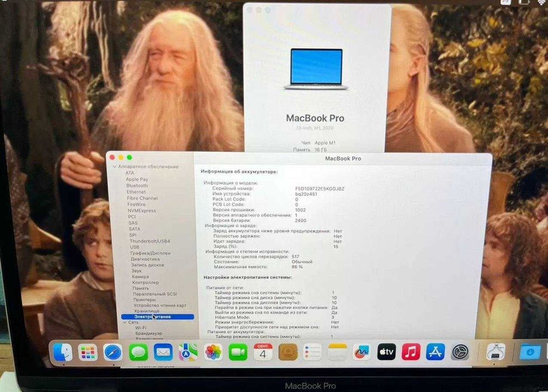Screen dimensions: 548x392
Task: Open System Settings gear in Dock
Action: pyautogui.click(x=460, y=352)
